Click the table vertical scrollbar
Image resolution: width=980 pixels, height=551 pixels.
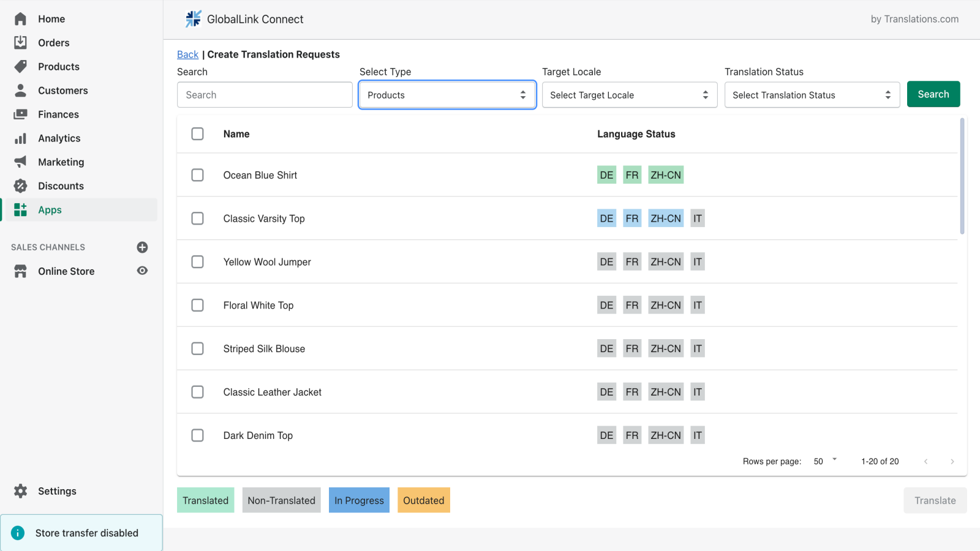(x=962, y=176)
